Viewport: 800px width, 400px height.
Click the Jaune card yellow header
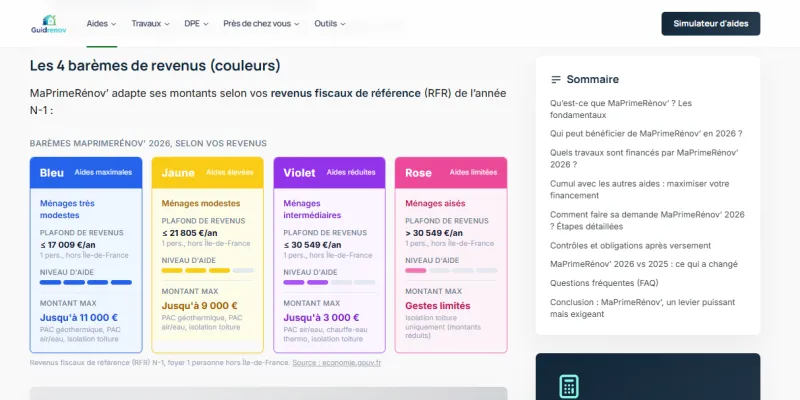tap(208, 173)
